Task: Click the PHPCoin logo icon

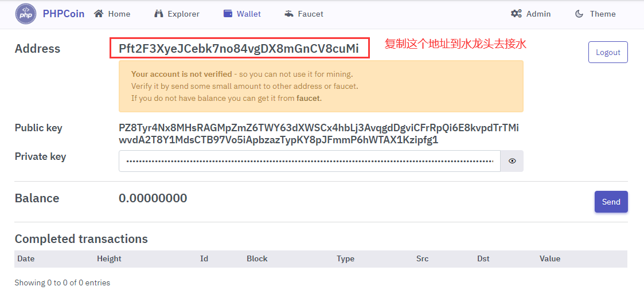Action: click(x=26, y=14)
